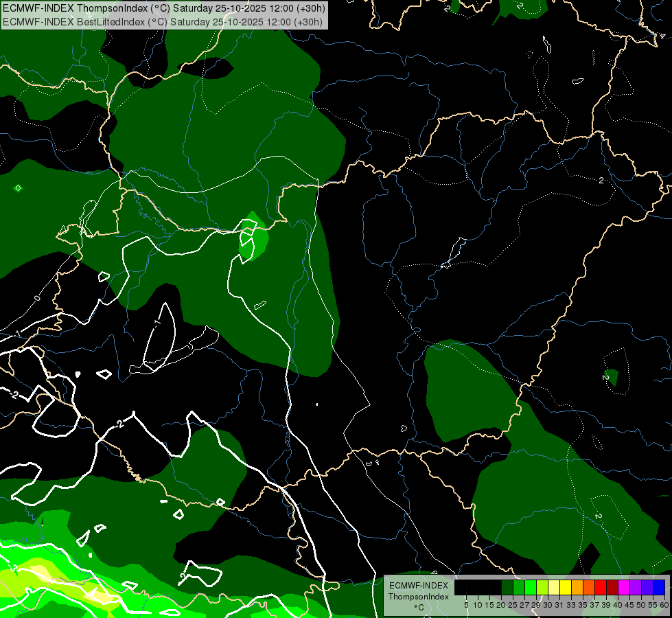Click the ECMWF-INDEX ThompsonIndex legend label

click(x=419, y=591)
